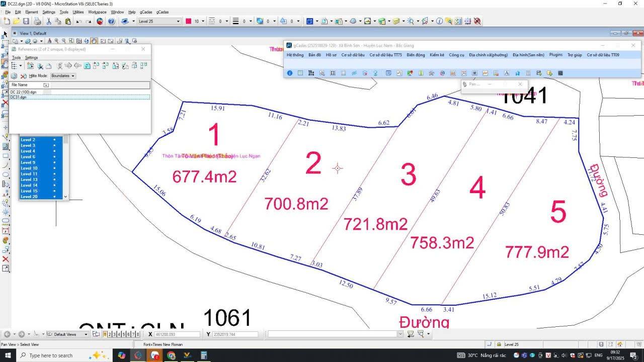This screenshot has height=362, width=644.
Task: Toggle Level 10 in the level list
Action: click(x=29, y=168)
